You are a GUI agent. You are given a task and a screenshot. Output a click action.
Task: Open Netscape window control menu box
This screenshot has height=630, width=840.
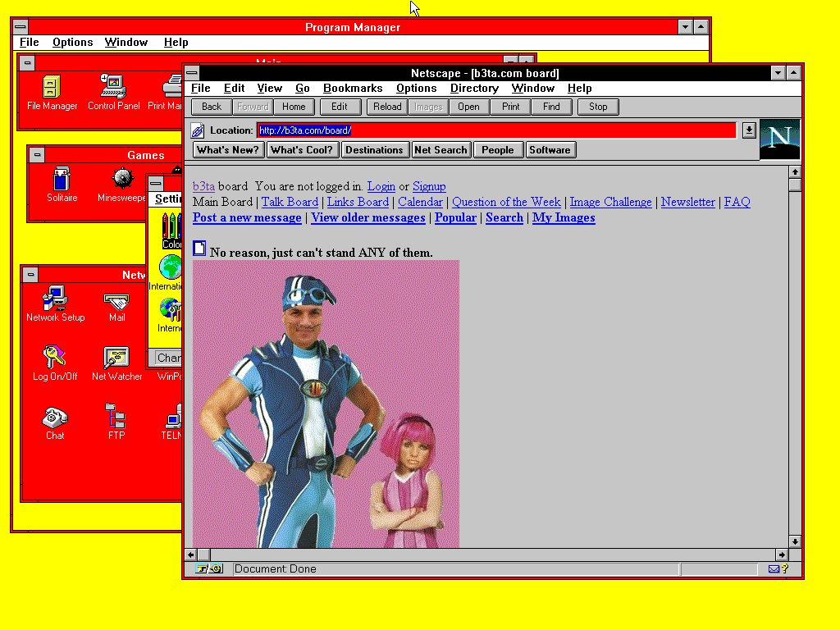tap(192, 73)
